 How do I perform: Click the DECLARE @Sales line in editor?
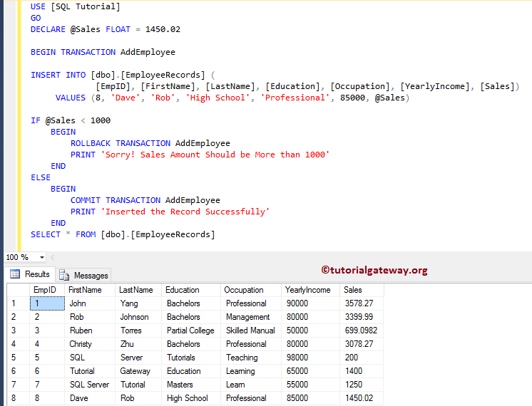106,29
